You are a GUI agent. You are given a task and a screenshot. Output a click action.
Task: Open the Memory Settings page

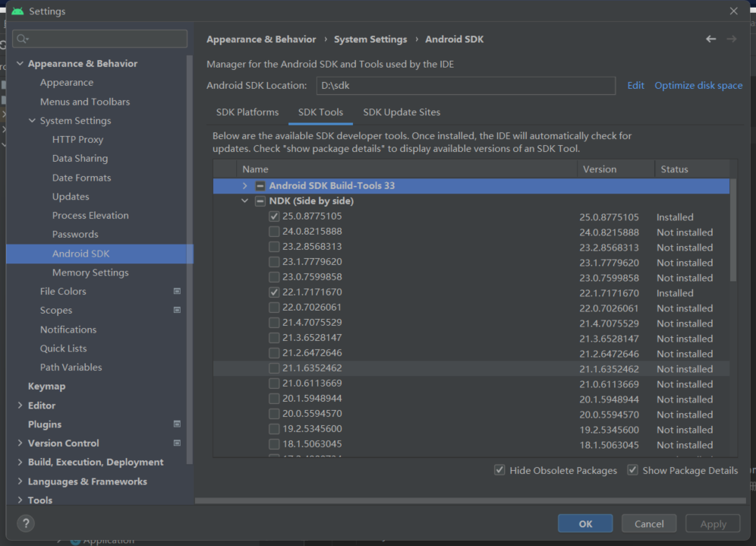tap(90, 273)
